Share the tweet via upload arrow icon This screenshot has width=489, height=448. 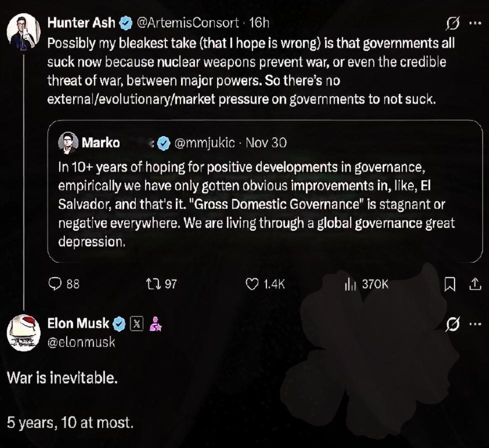472,284
